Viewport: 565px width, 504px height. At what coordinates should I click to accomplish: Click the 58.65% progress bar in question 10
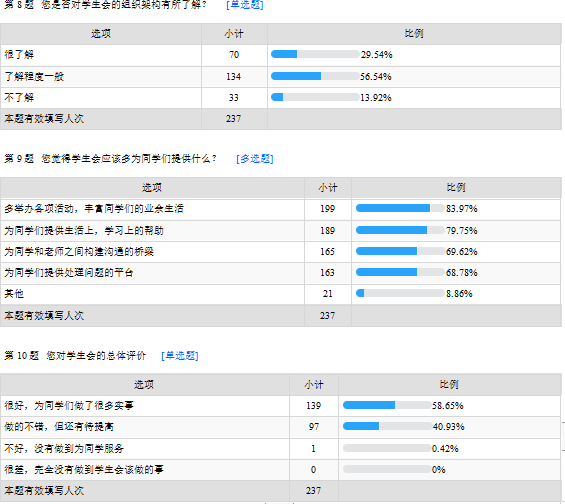tap(387, 405)
